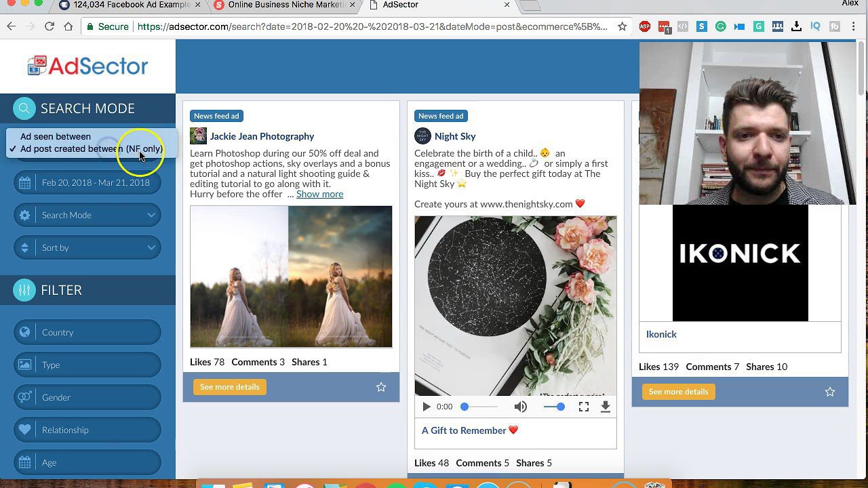868x488 pixels.
Task: Adjust the Night Sky video volume slider
Action: [x=554, y=407]
